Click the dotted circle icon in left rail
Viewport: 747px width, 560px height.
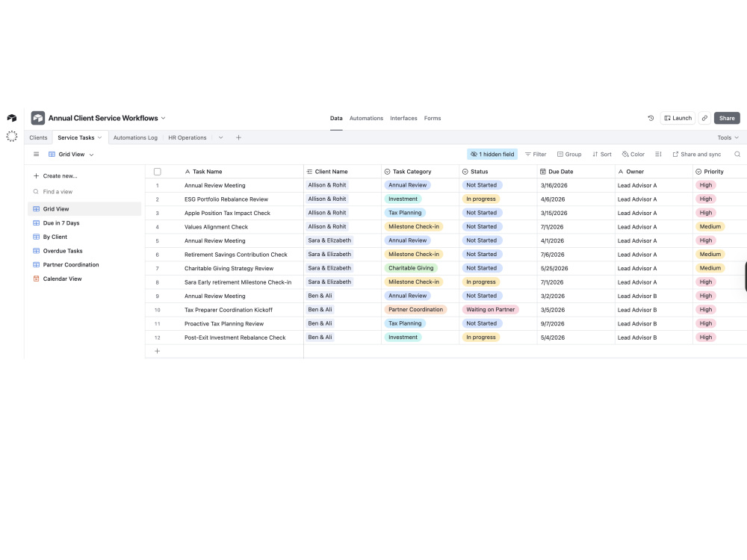click(x=12, y=136)
